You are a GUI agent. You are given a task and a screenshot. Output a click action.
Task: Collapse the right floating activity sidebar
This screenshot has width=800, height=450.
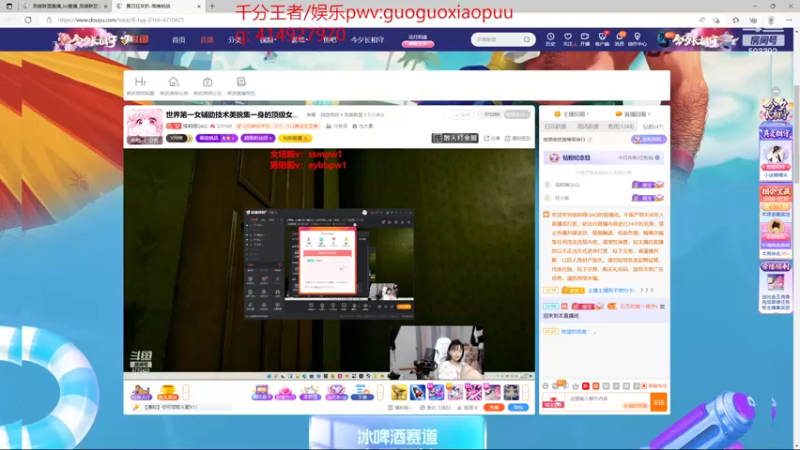point(776,91)
